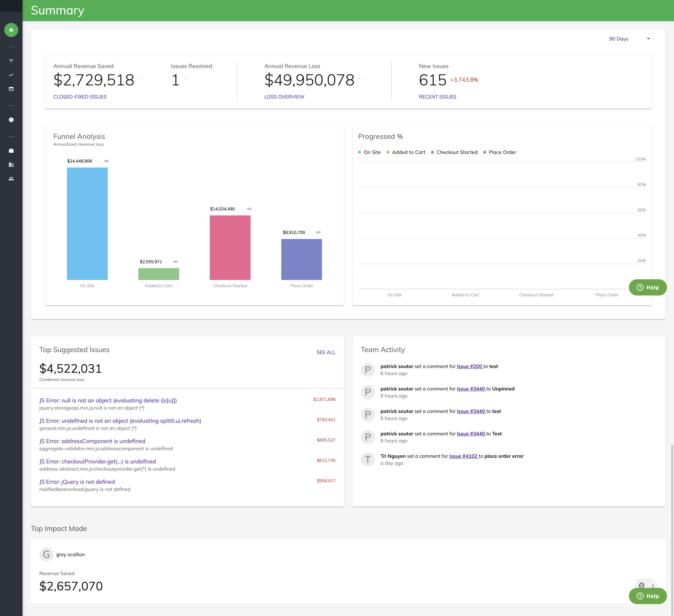The height and width of the screenshot is (616, 674).
Task: Open the RECENT ISSUES link
Action: coord(437,97)
